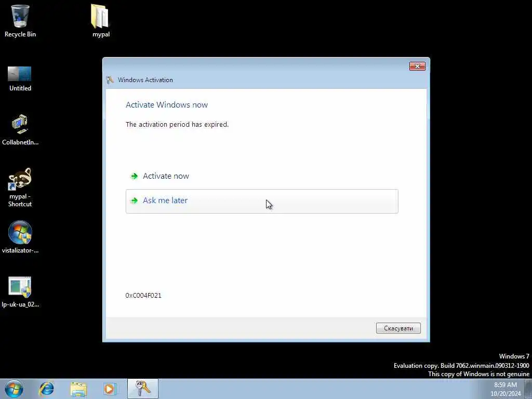Launch Internet Explorer from the taskbar
The height and width of the screenshot is (399, 532).
pos(46,389)
